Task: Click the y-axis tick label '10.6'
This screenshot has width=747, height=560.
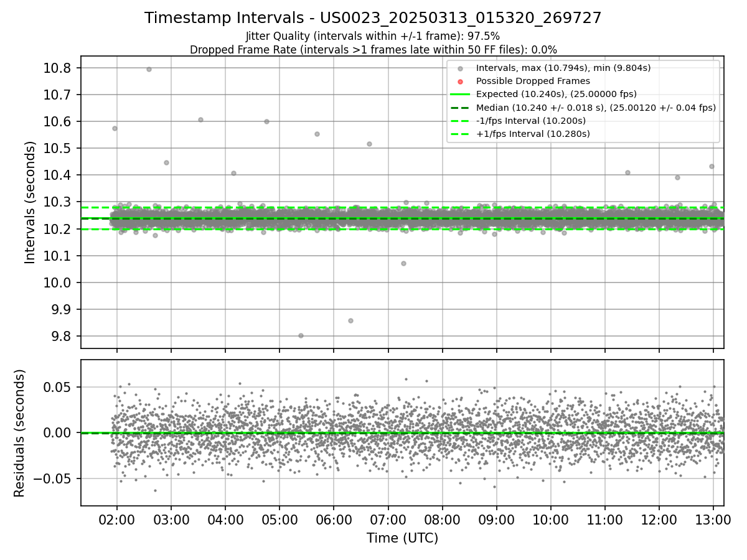Action: [x=57, y=121]
